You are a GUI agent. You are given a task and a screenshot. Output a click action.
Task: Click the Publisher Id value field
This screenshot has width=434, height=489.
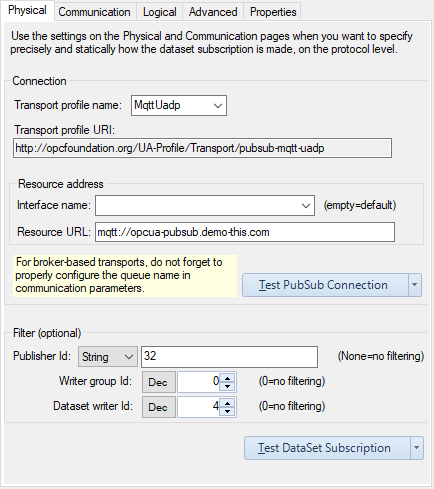(x=229, y=357)
